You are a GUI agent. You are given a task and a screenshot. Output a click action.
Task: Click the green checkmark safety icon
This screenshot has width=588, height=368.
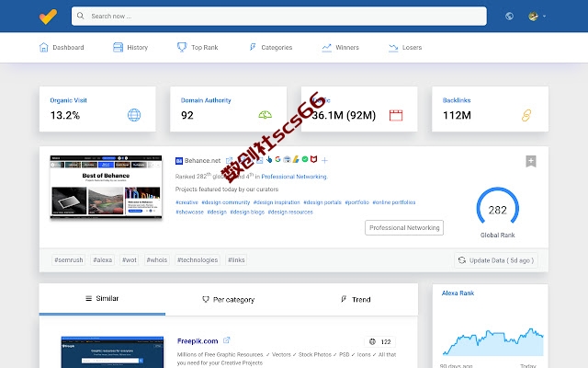click(x=305, y=159)
